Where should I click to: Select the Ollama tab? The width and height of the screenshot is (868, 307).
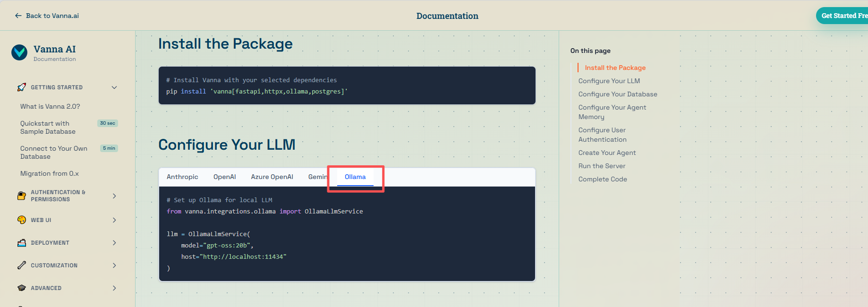[355, 177]
